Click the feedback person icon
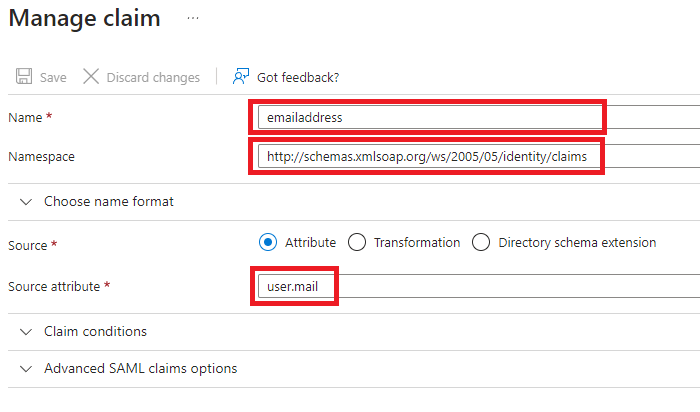Screen dimensions: 700x412 pyautogui.click(x=240, y=77)
